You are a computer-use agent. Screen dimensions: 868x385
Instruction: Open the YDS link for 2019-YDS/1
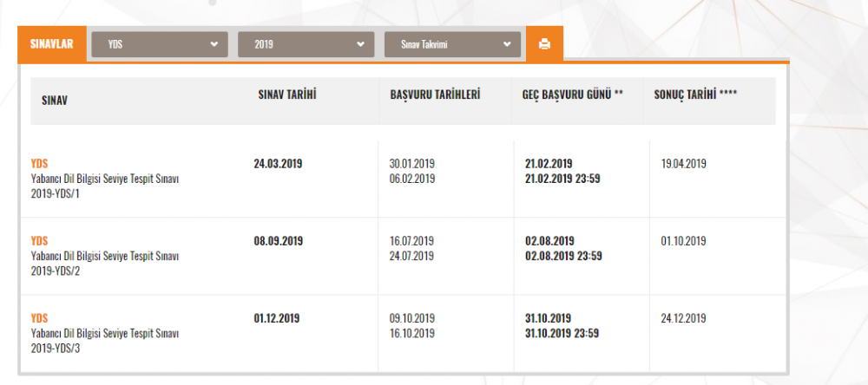point(39,164)
